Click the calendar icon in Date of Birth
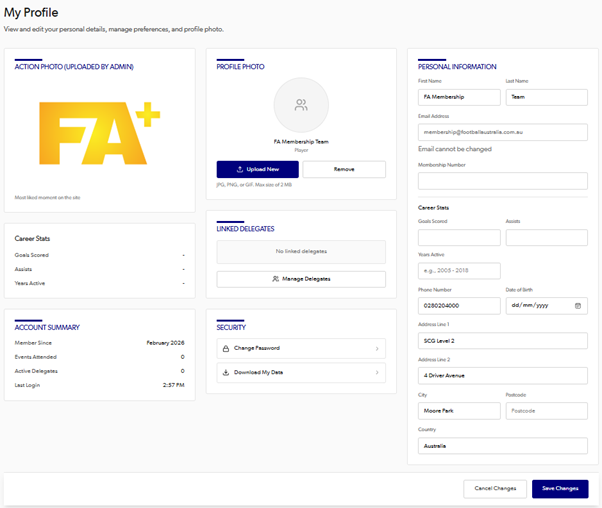The width and height of the screenshot is (602, 508). (578, 306)
